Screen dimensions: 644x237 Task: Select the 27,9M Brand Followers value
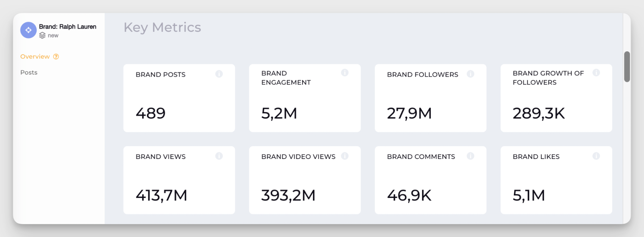[x=409, y=114]
